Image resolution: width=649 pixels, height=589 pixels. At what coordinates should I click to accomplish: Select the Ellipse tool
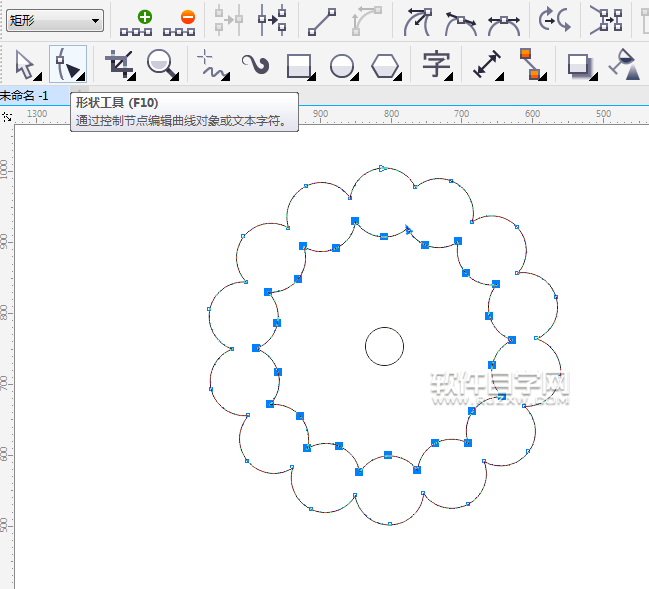point(342,66)
